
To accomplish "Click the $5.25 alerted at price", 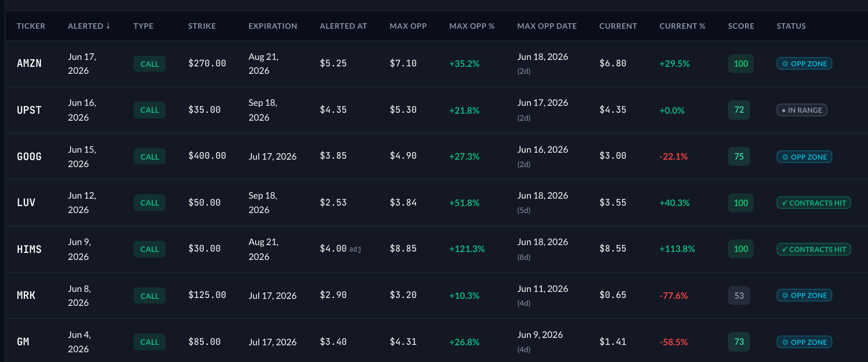I will (x=333, y=64).
